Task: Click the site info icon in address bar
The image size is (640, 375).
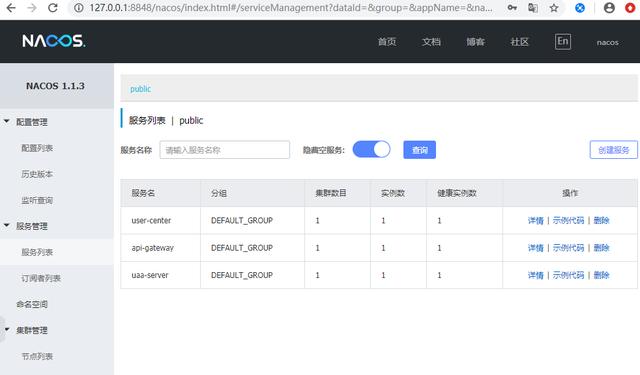Action: pyautogui.click(x=79, y=8)
